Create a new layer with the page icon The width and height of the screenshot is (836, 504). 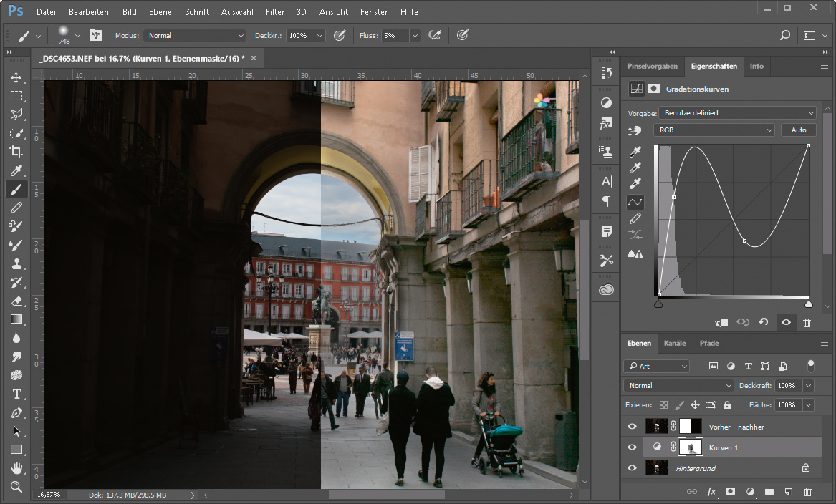pyautogui.click(x=789, y=492)
